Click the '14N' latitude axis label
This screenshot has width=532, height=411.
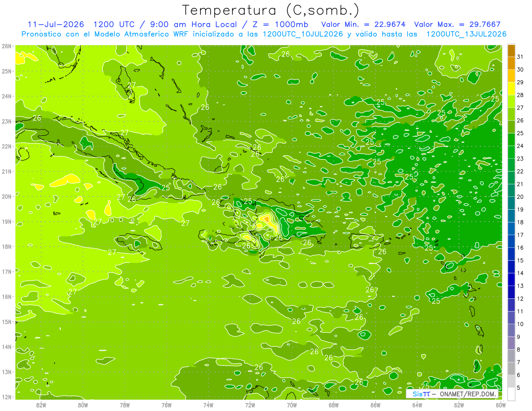[x=6, y=347]
